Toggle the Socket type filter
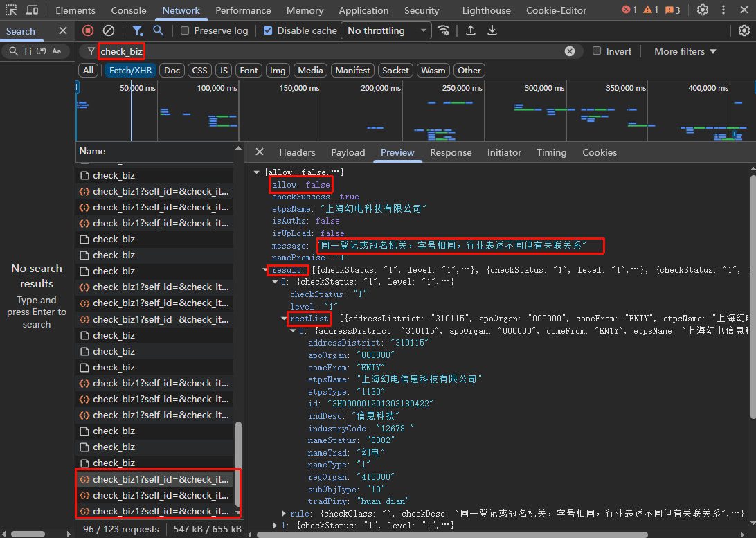756x538 pixels. tap(395, 71)
